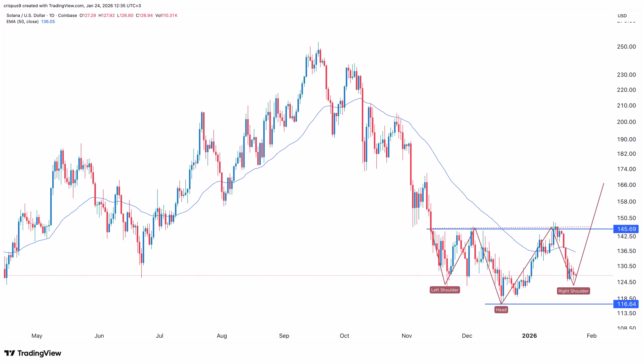Screen dimensions: 644x364
Task: Open the EMA (50, close) indicator legend
Action: (22, 22)
